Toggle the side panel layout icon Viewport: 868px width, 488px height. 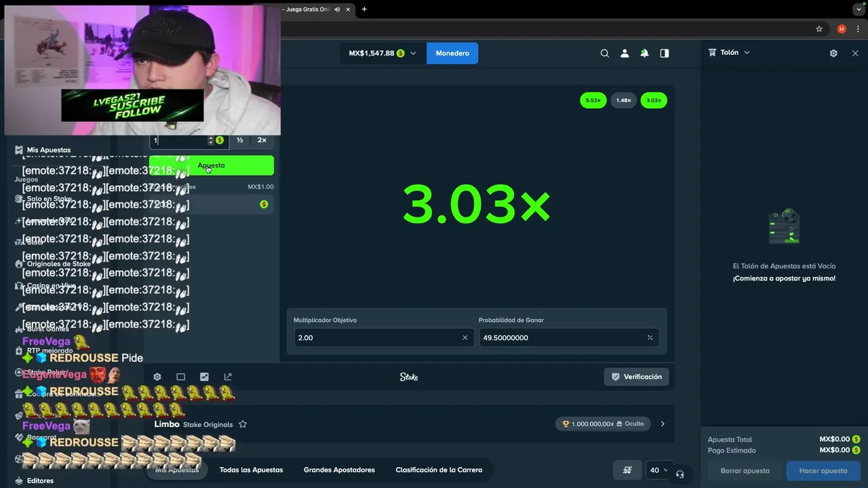665,53
